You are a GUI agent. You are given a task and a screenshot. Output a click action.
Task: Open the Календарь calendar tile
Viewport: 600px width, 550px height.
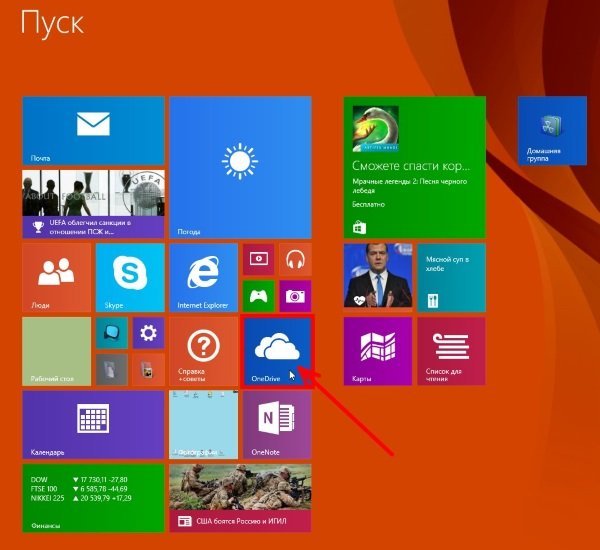(93, 425)
